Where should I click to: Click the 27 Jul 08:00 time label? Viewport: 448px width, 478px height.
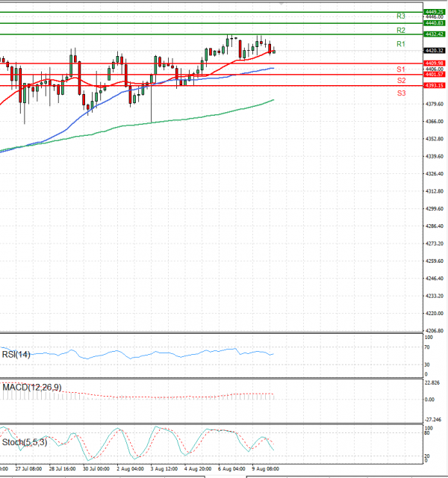pos(28,469)
